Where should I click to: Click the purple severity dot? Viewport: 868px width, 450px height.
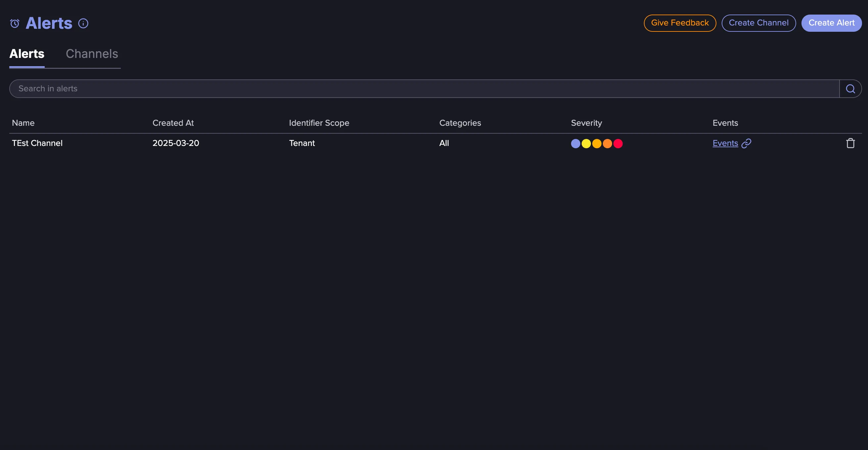(x=575, y=144)
